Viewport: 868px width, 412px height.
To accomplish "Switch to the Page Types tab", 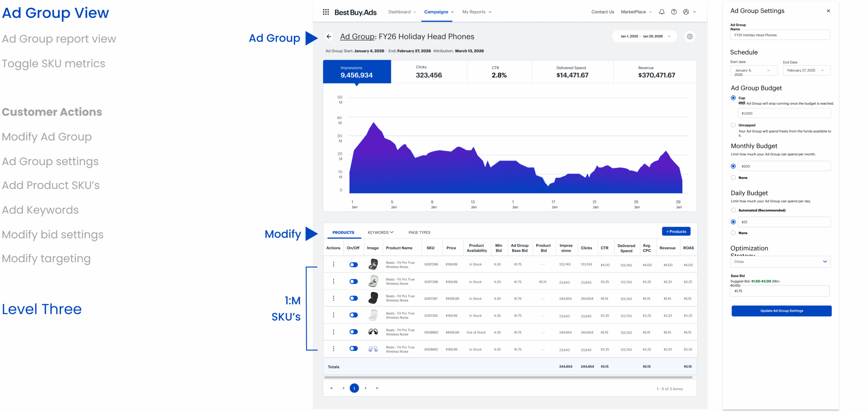I will pos(419,233).
